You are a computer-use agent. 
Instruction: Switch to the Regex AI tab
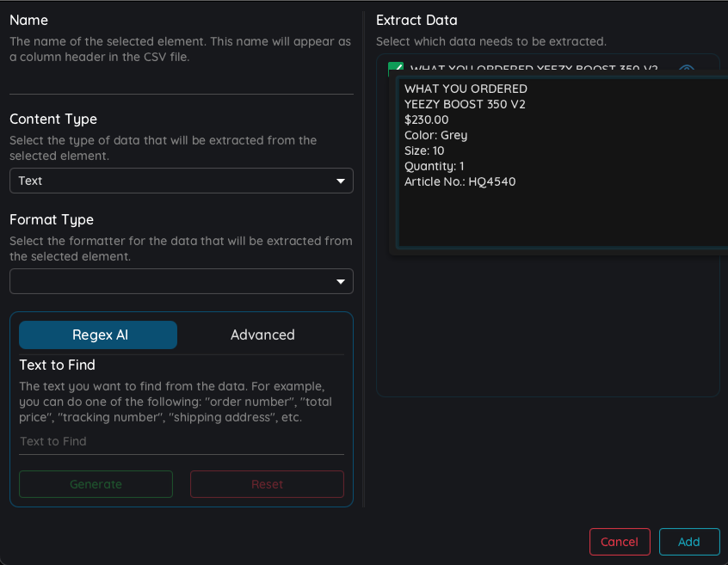tap(98, 335)
